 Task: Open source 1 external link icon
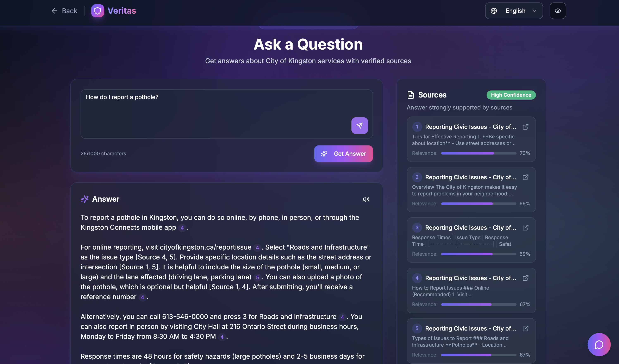[525, 127]
